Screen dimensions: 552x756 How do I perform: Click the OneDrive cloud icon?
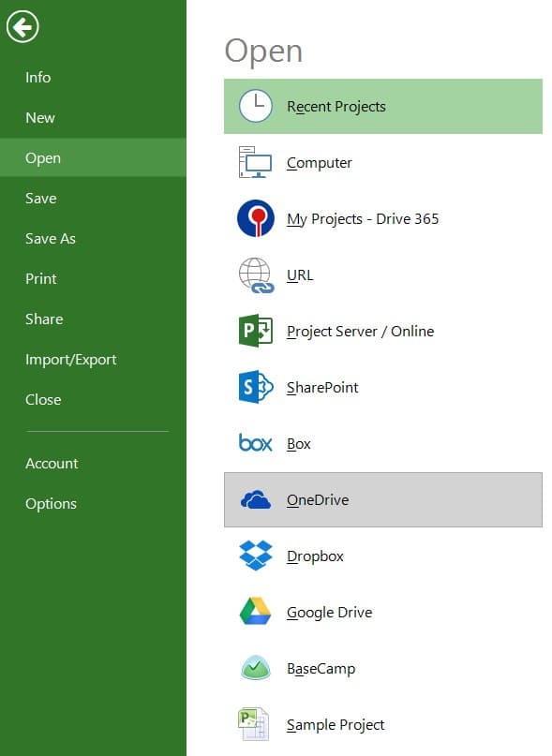pos(256,500)
